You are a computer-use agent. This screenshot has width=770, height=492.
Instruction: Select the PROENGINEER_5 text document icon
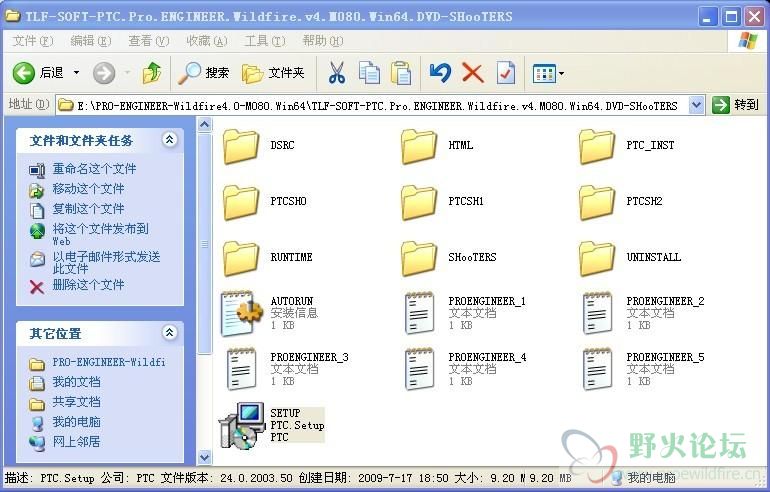pyautogui.click(x=597, y=369)
